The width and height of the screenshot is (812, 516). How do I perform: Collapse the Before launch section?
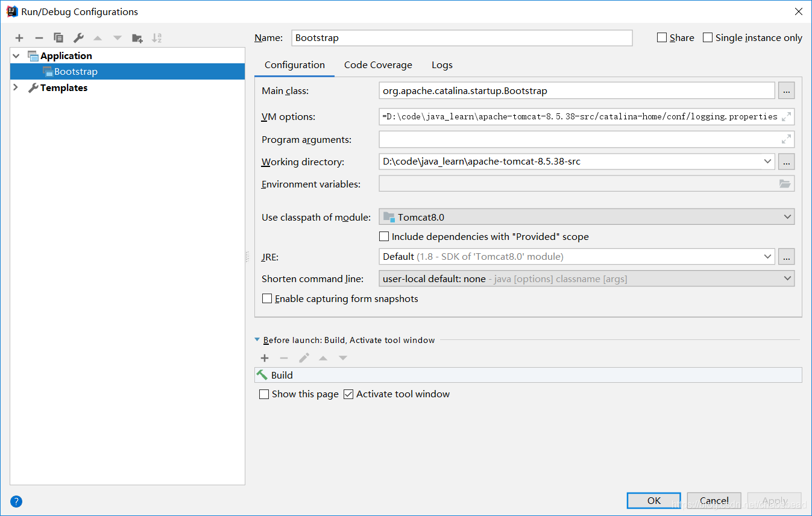258,340
